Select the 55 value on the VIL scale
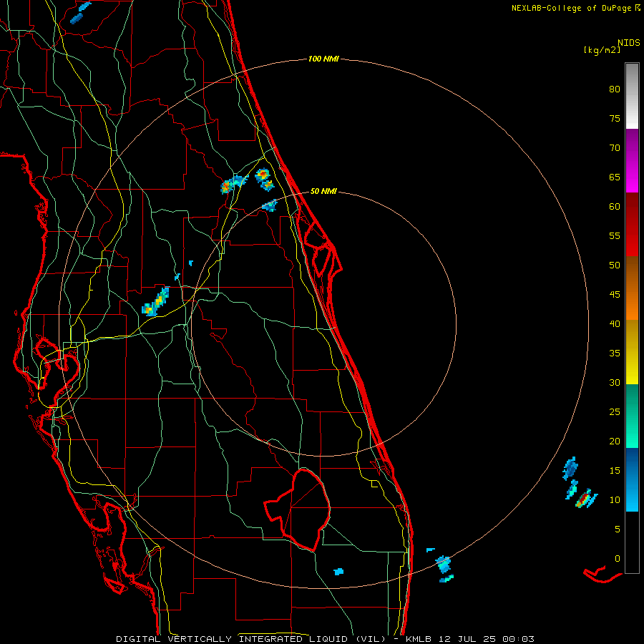Screen dimensions: 644x644 pyautogui.click(x=615, y=235)
